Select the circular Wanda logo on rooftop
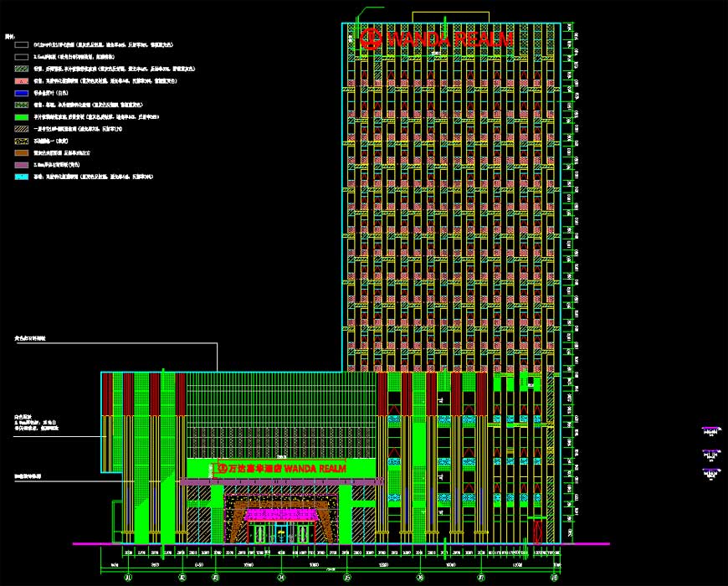This screenshot has height=586, width=728. coord(371,39)
